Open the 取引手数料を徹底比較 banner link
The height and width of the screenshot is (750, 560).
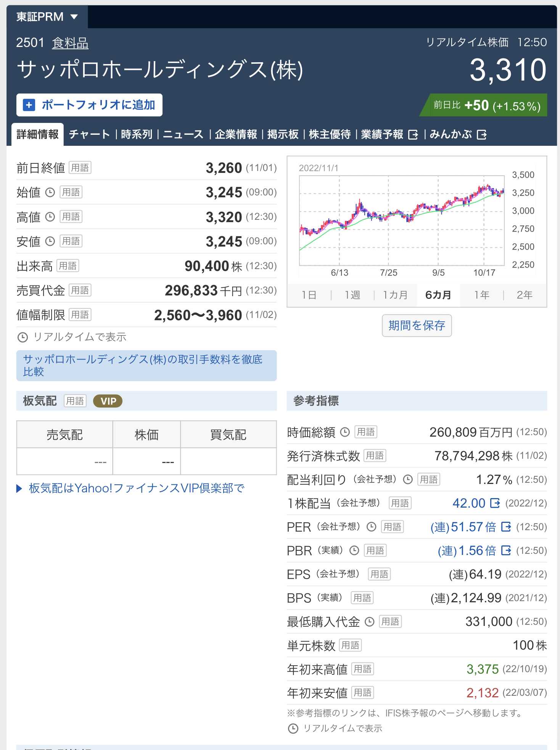click(146, 366)
